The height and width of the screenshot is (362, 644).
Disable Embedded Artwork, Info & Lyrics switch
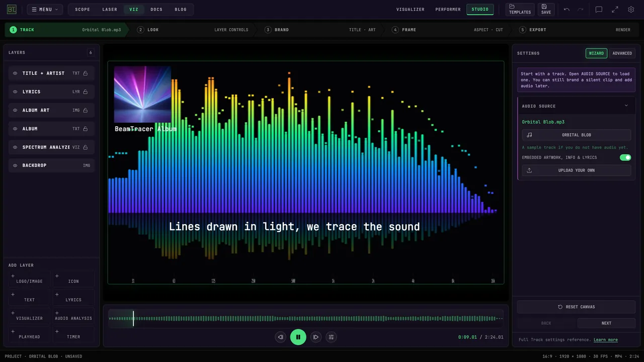625,157
